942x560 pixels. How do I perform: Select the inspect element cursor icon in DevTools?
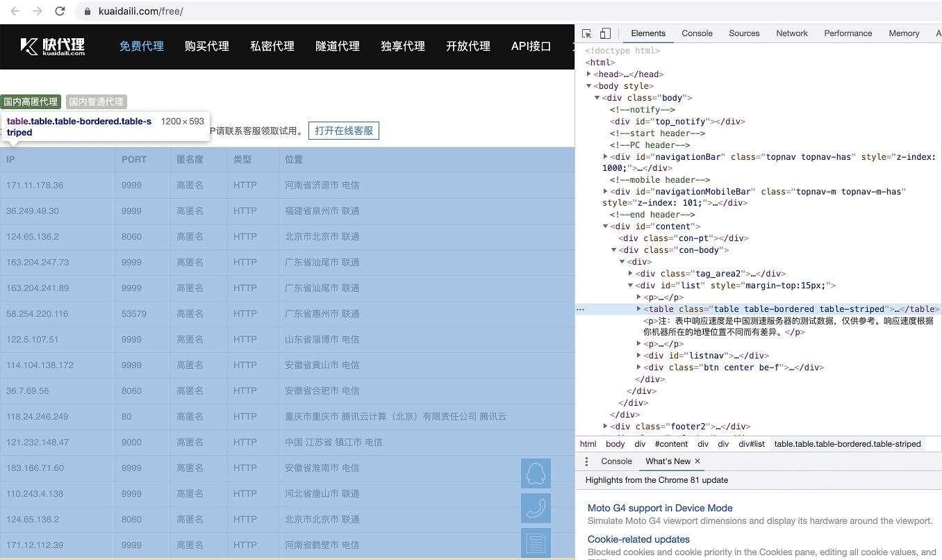(x=586, y=33)
